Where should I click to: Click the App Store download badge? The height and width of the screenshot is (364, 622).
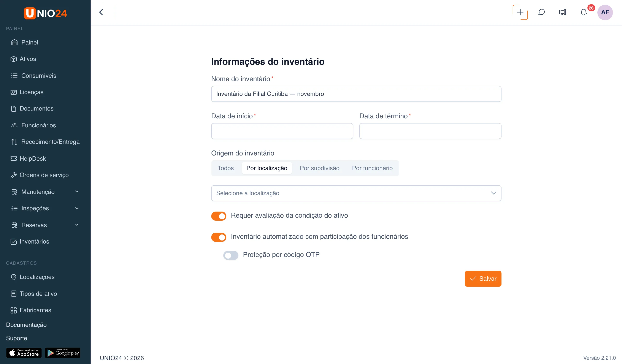coord(24,353)
